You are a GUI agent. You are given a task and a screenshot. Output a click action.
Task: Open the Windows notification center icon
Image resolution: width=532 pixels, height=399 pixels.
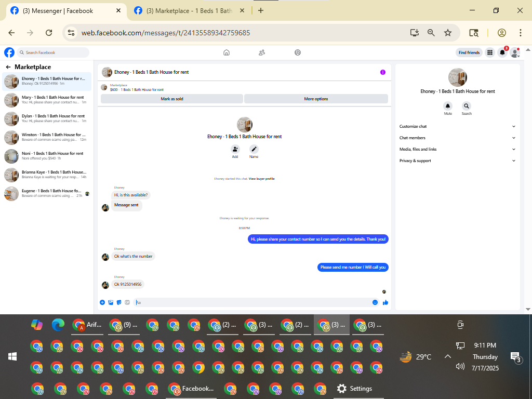(516, 357)
